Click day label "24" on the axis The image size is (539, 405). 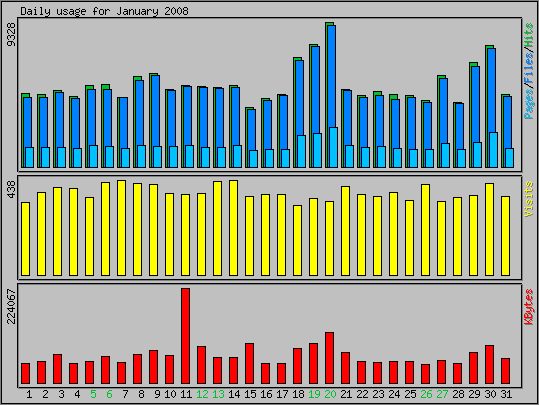tap(394, 394)
